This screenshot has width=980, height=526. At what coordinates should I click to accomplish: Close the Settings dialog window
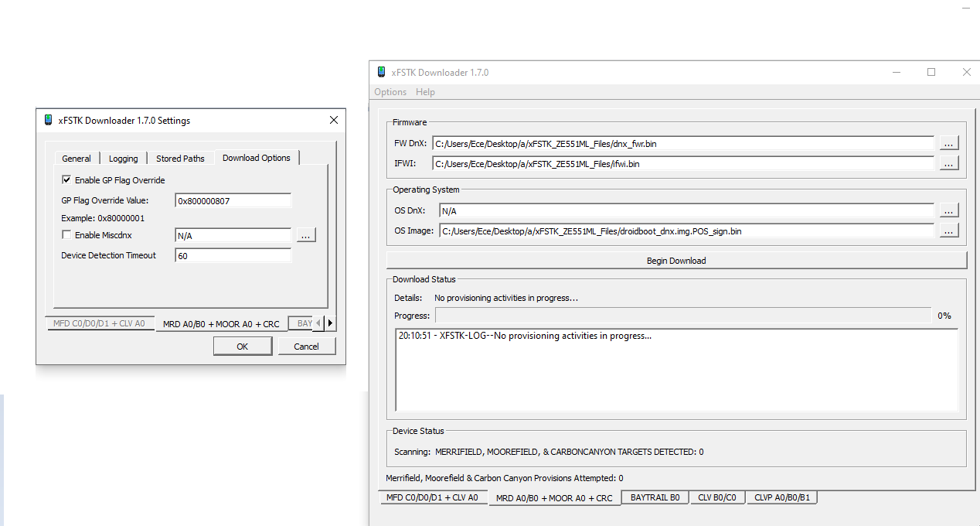point(334,120)
